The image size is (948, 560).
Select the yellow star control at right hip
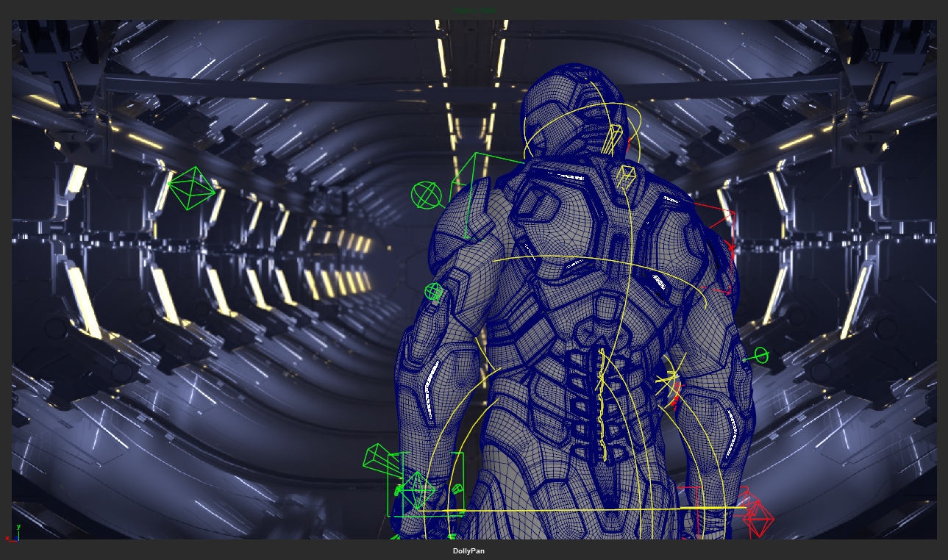pos(669,381)
